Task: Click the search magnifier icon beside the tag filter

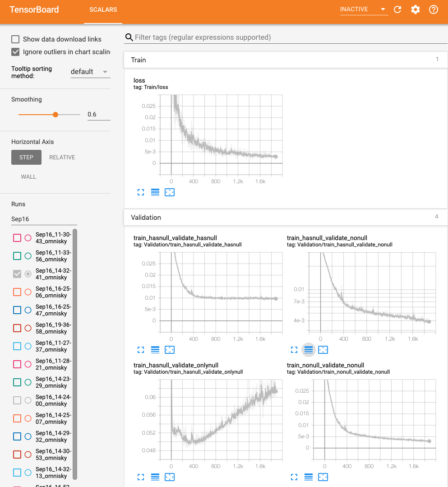Action: click(129, 37)
